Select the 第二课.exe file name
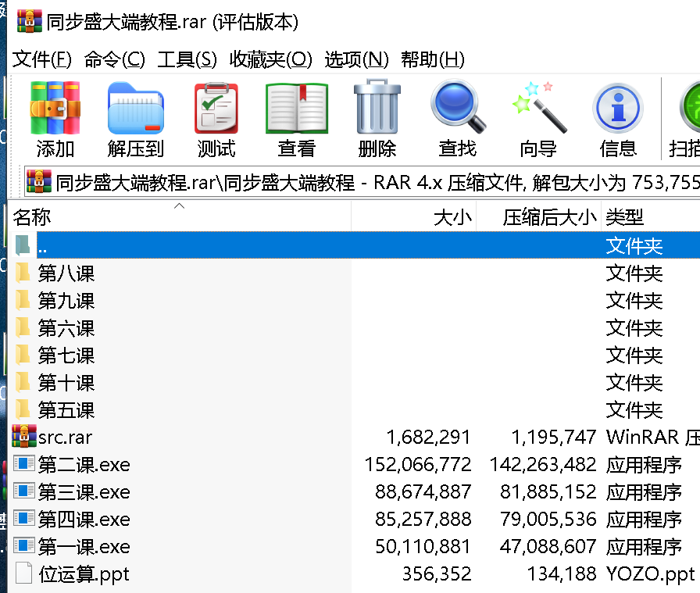 [x=84, y=464]
